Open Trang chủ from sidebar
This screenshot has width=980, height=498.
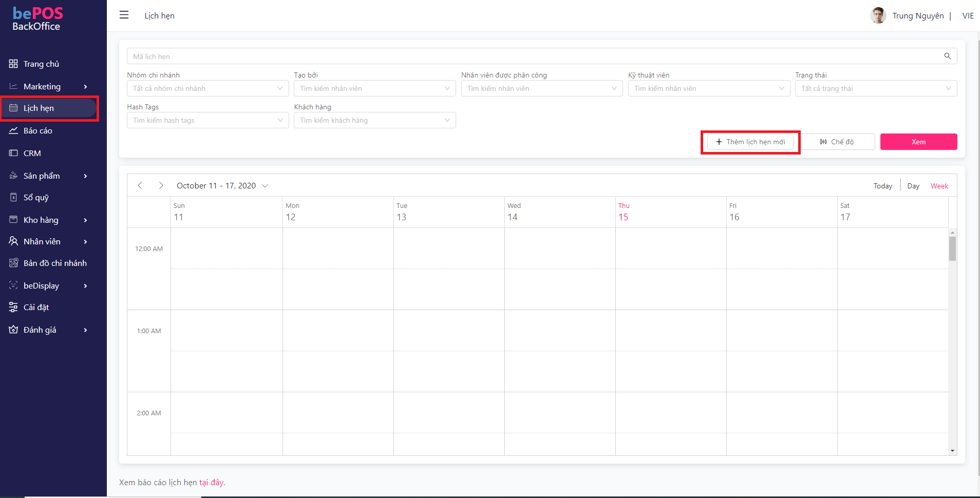point(41,64)
